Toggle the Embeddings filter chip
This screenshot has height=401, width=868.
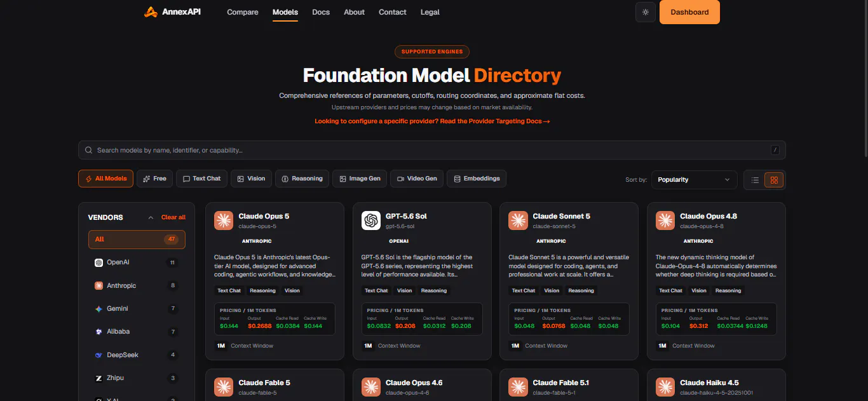(477, 179)
